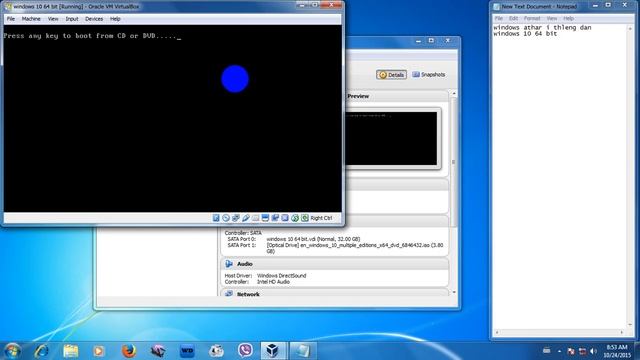Click the USB devices indicator in VM status bar

click(x=245, y=218)
